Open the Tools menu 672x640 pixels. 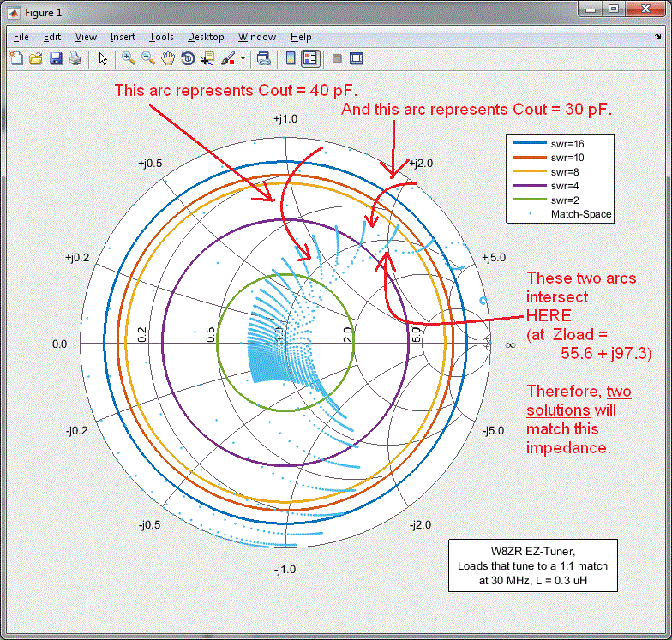161,37
